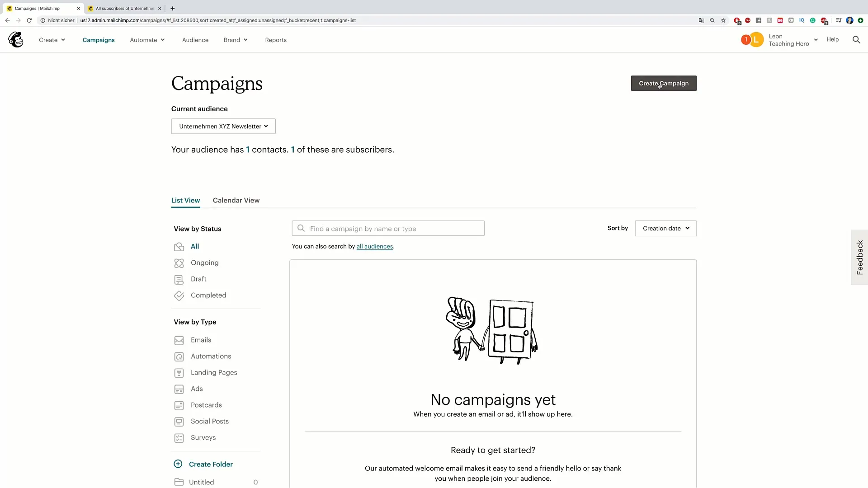Click the Audience navigation icon
Screen dimensions: 868x488
[x=195, y=40]
